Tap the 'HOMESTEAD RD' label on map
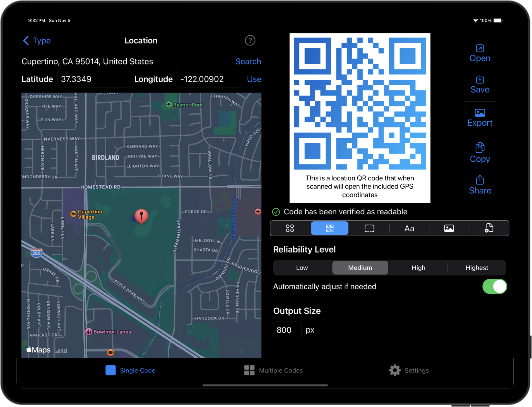Screen dimensions: 532x407 pos(100,187)
